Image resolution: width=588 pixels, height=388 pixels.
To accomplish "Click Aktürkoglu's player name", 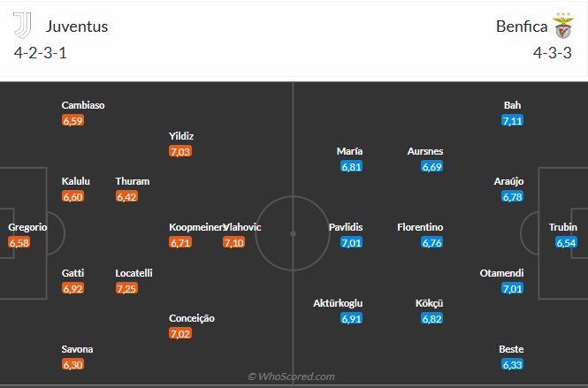I will (338, 303).
